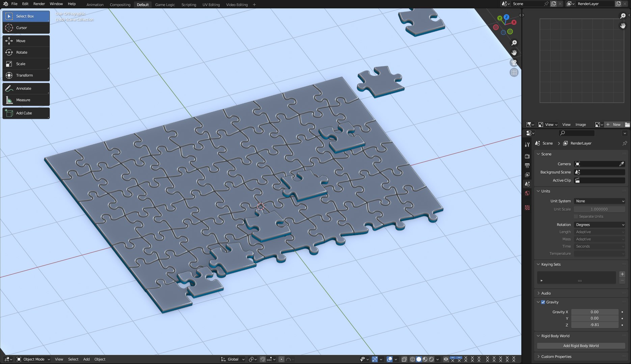Add a keying set with plus button
The image size is (631, 364).
[622, 274]
